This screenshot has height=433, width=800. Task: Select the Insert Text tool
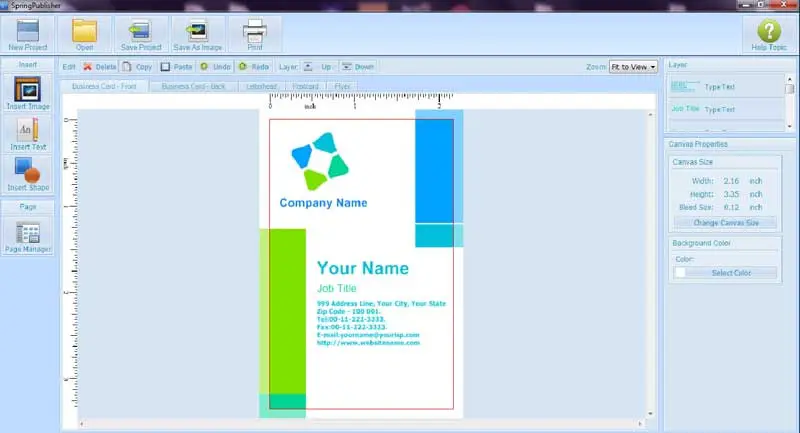tap(28, 132)
